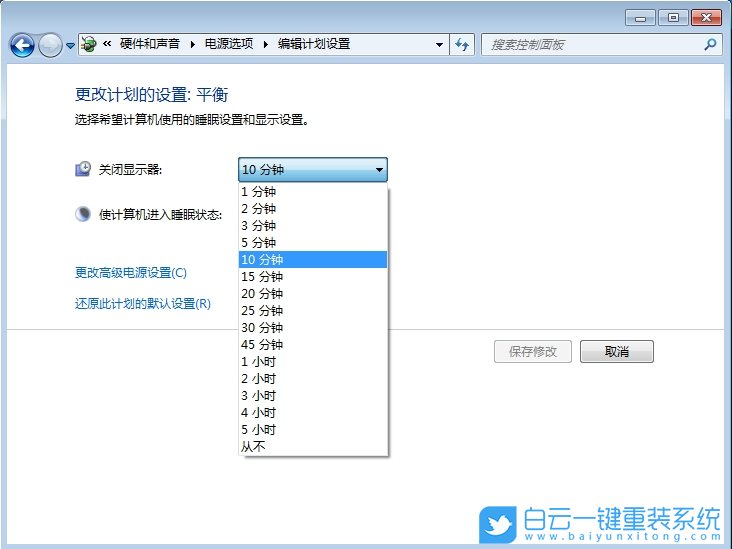This screenshot has width=732, height=549.
Task: Click the Back navigation arrow
Action: 22,45
